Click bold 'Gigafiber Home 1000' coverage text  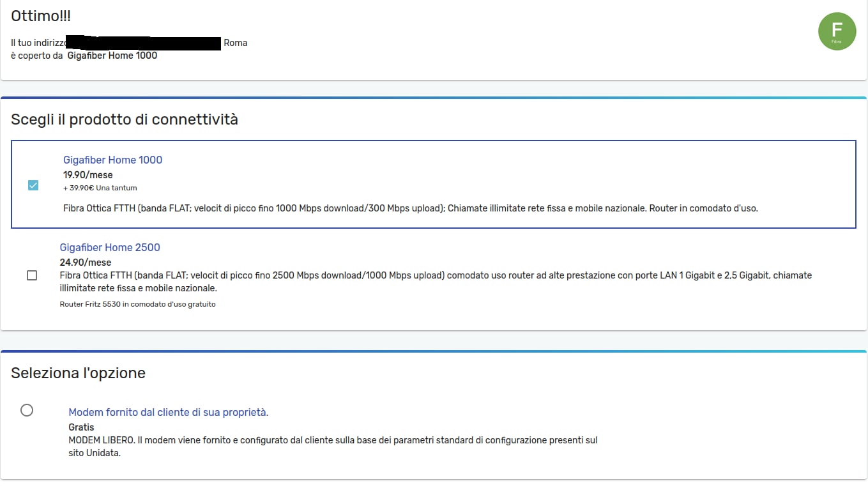(112, 56)
